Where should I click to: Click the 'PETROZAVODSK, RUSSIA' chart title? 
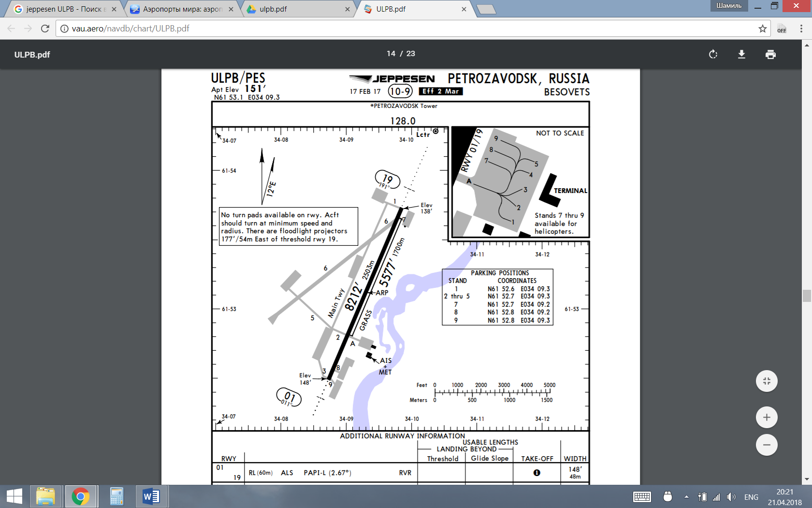518,78
